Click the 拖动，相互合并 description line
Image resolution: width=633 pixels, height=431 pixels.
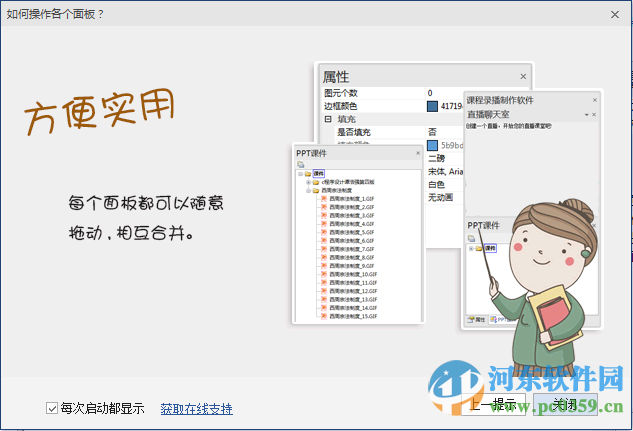[131, 233]
